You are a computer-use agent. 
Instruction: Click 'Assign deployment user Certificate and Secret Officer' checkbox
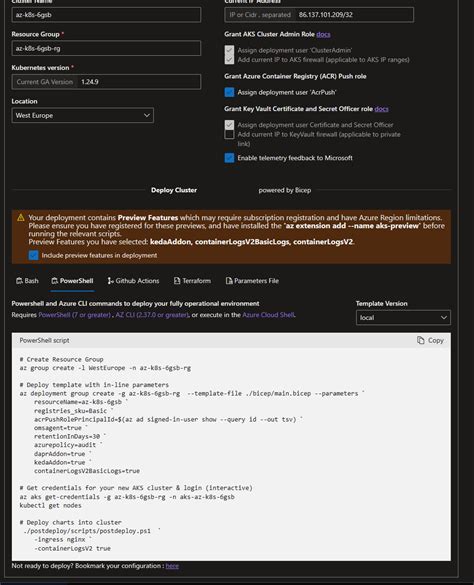[230, 125]
